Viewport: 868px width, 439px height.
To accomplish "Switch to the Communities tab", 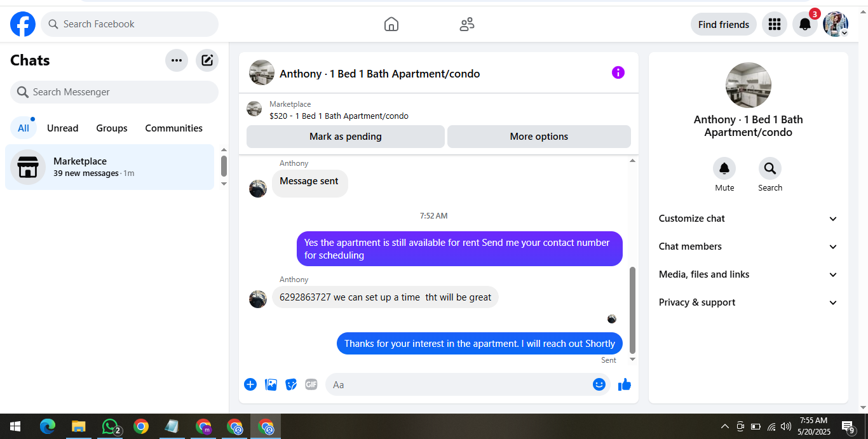I will click(x=173, y=128).
